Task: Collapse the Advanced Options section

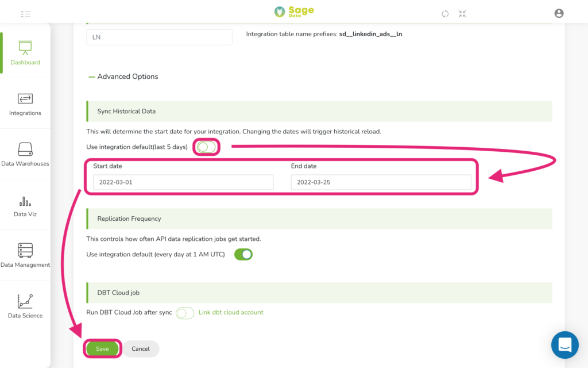Action: [123, 76]
